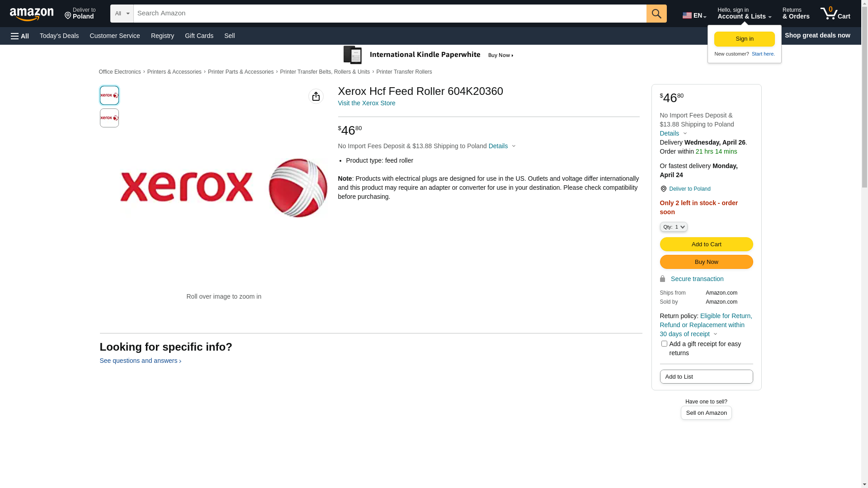Open Gift Cards in navigation bar
Screen dimensions: 868x488
[199, 36]
